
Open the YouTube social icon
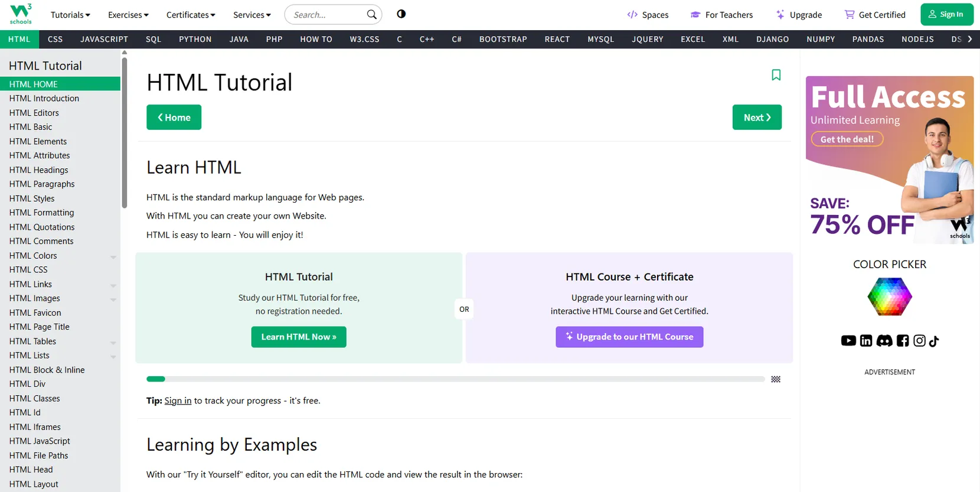point(848,341)
